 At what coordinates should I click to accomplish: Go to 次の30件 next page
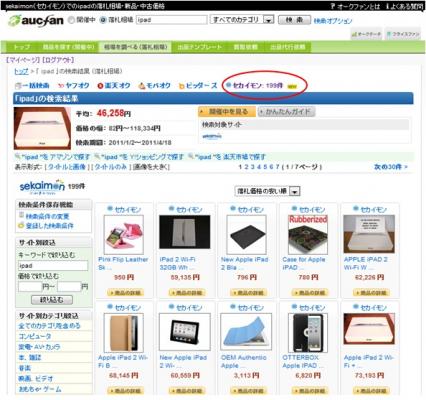click(391, 167)
